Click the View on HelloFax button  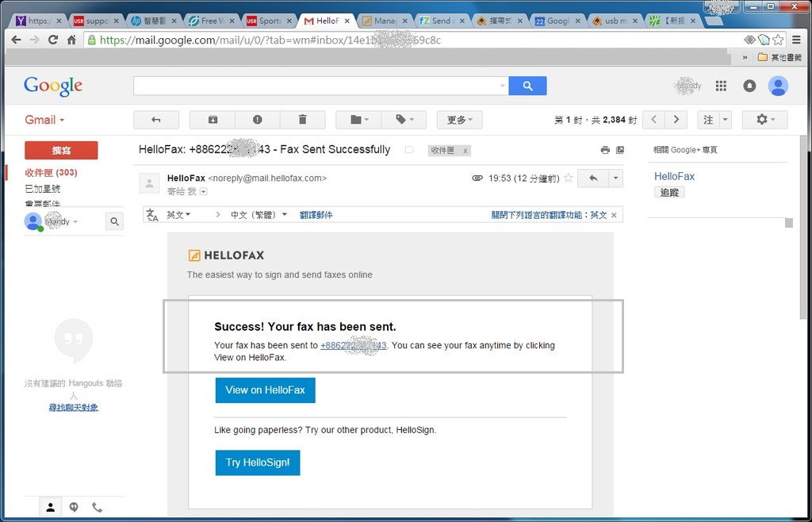click(265, 390)
